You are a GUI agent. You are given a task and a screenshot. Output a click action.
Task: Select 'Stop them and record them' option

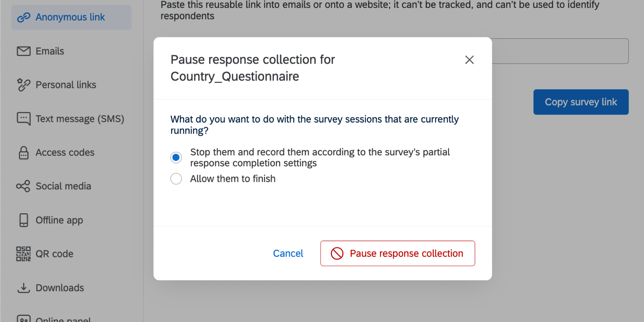coord(176,157)
